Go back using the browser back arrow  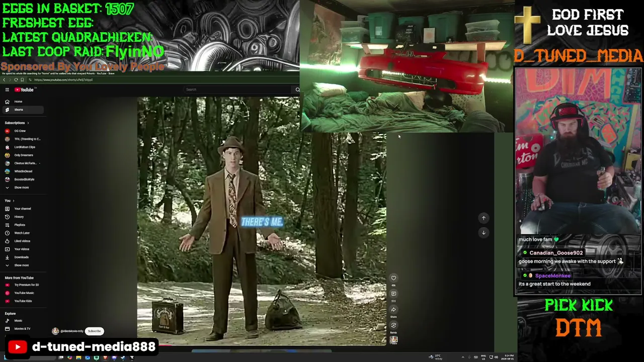pyautogui.click(x=4, y=80)
